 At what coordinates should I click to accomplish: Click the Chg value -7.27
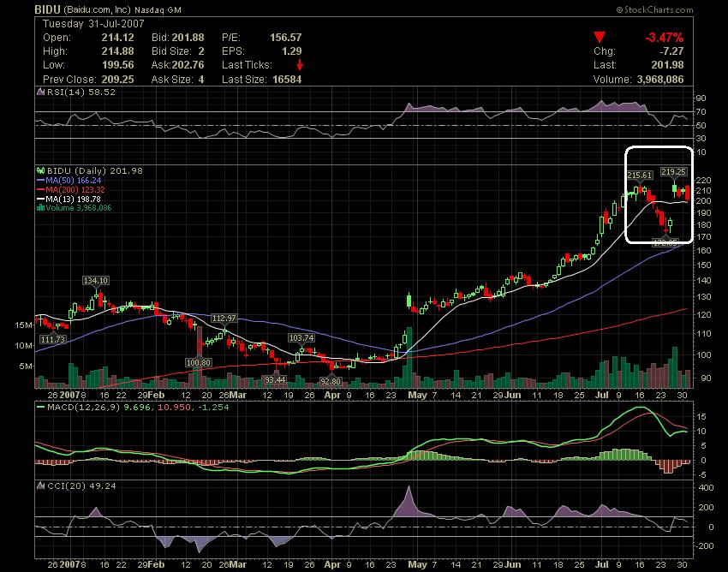[x=671, y=51]
